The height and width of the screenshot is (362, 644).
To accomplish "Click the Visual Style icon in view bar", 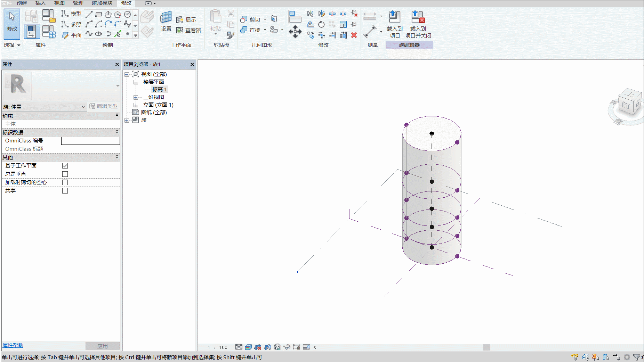I will tap(248, 347).
